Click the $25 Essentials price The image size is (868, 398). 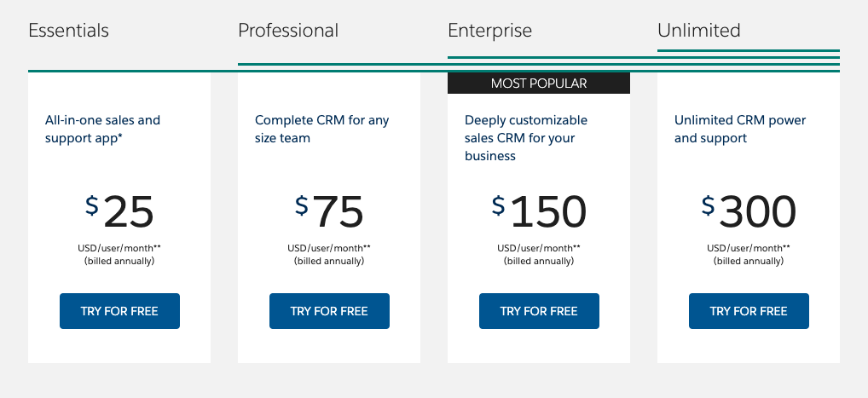[x=119, y=211]
